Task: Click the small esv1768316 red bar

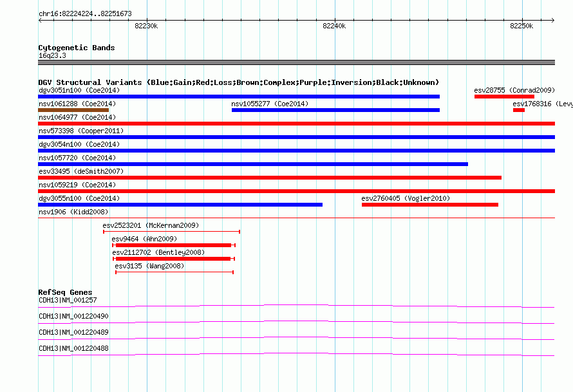Action: point(519,110)
